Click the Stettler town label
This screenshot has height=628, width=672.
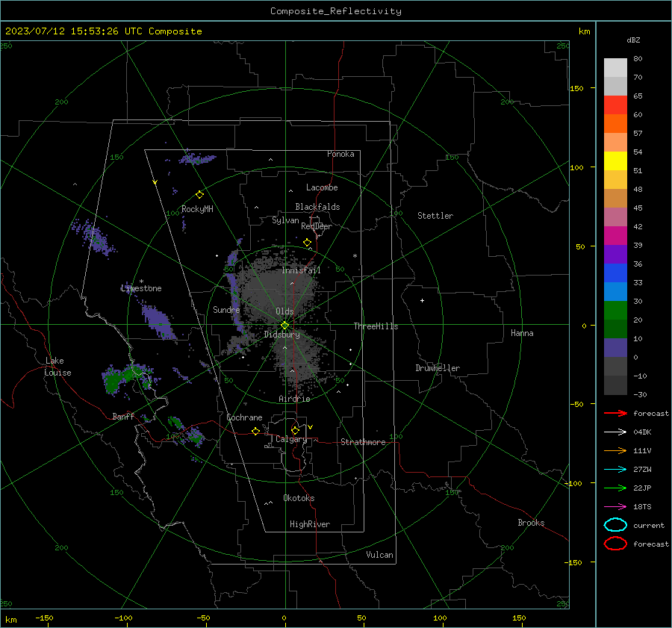(x=435, y=216)
